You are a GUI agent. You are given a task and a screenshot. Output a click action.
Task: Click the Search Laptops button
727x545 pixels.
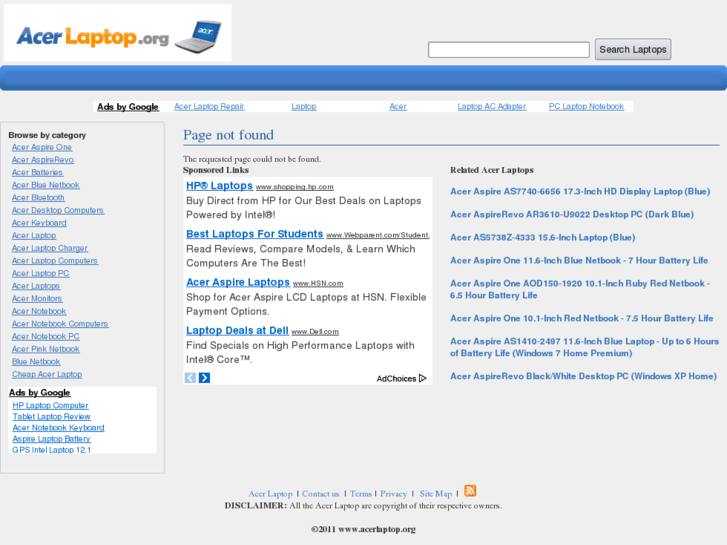[x=633, y=50]
